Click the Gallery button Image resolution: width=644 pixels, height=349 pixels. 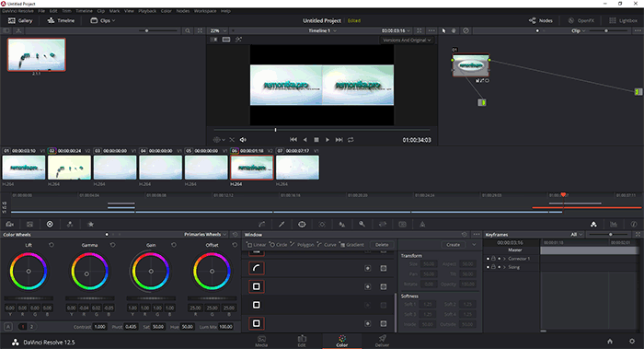coord(20,20)
